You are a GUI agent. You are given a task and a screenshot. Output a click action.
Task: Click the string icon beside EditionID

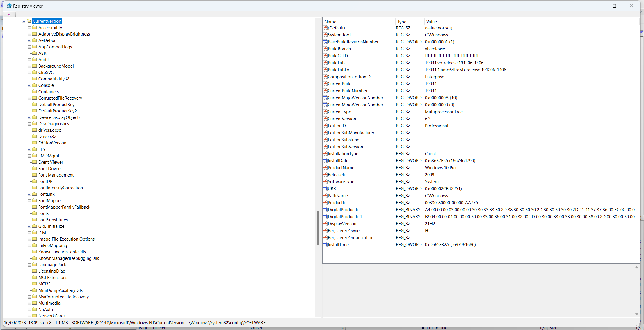click(325, 126)
